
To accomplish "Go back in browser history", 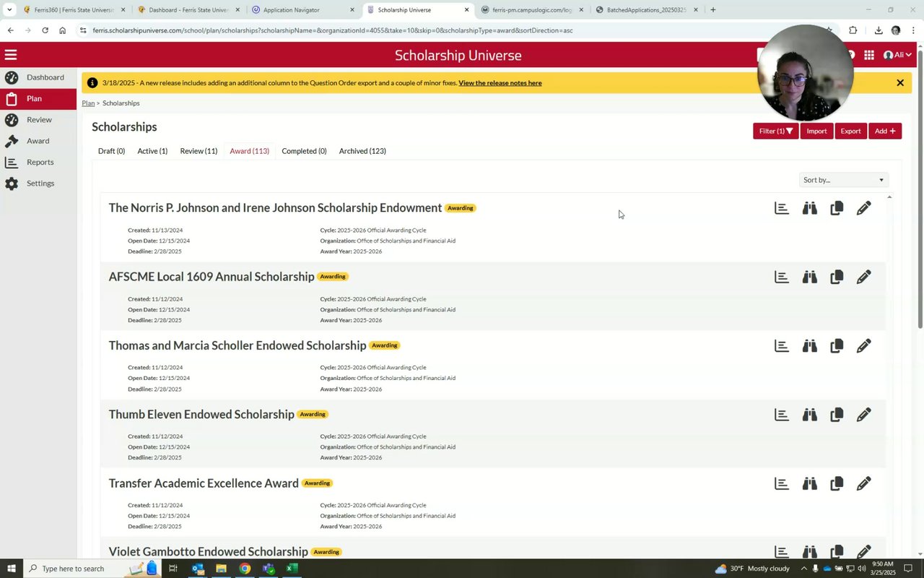I will pyautogui.click(x=10, y=30).
